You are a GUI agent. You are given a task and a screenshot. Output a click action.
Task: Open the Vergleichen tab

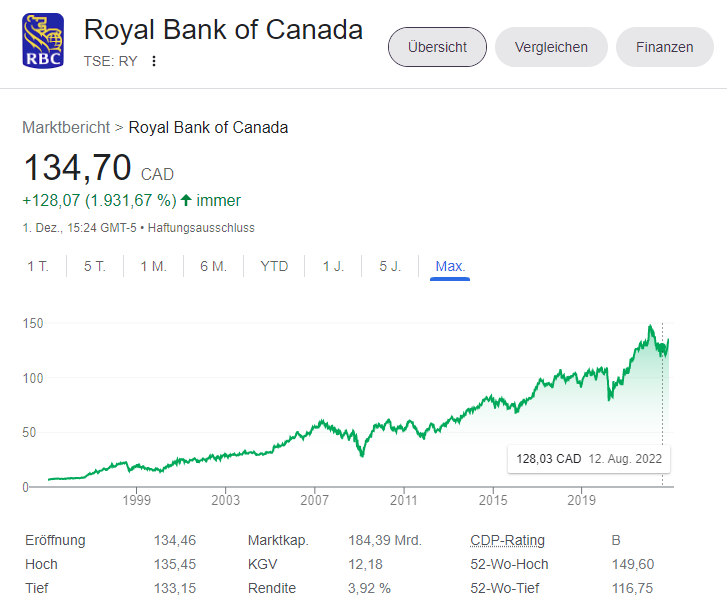[551, 47]
